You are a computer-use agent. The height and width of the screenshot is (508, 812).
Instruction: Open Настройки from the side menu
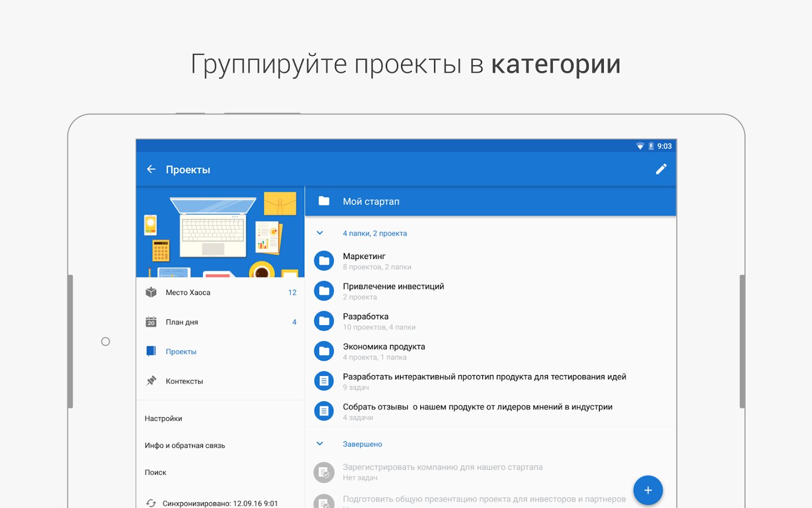164,418
